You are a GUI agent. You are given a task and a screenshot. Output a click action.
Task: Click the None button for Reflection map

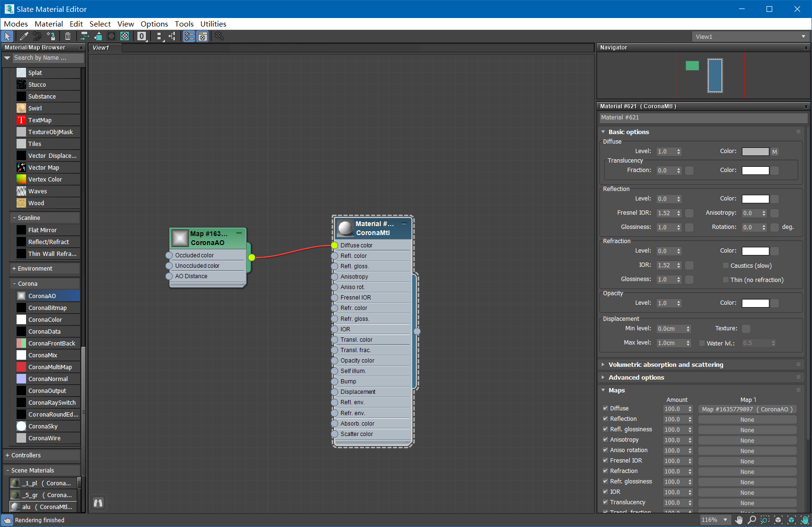coord(747,419)
